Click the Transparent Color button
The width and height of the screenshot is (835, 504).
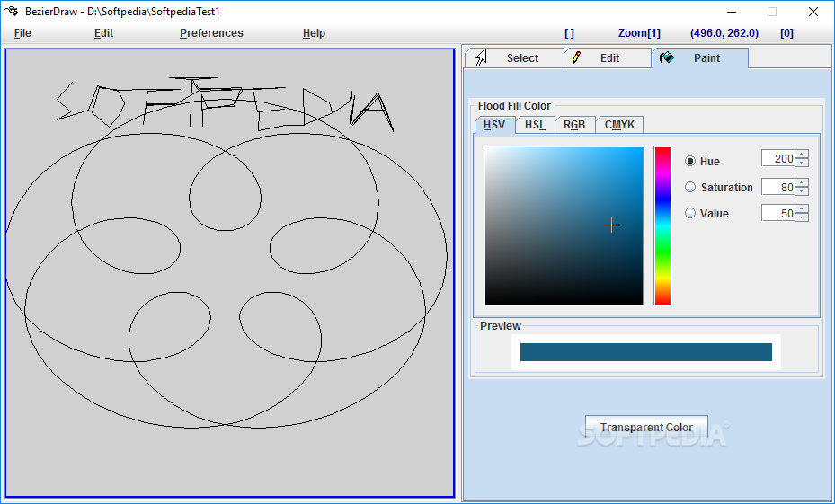tap(646, 427)
